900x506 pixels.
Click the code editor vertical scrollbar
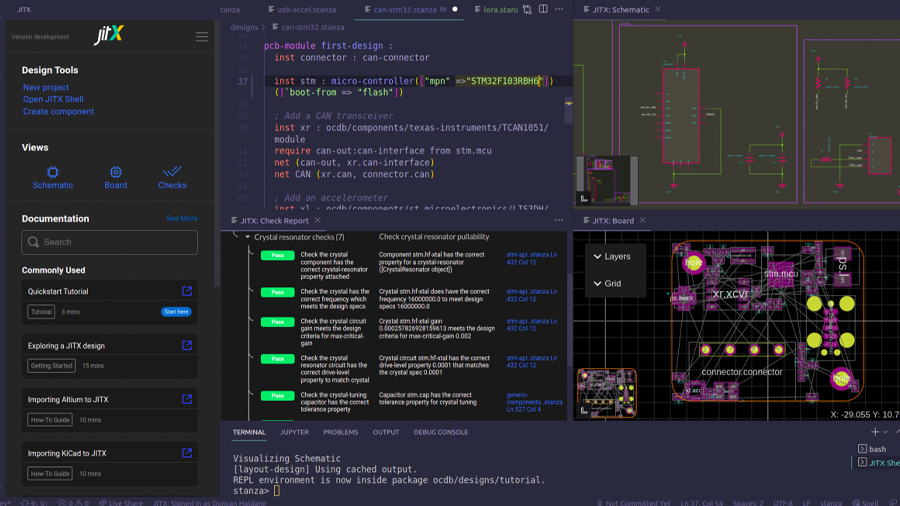pyautogui.click(x=568, y=112)
